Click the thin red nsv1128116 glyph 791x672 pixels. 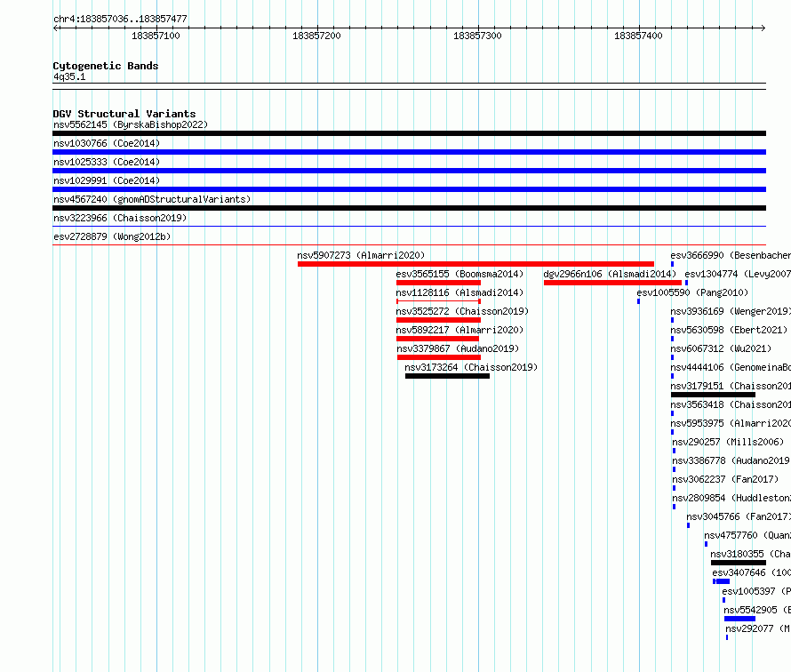tap(438, 301)
